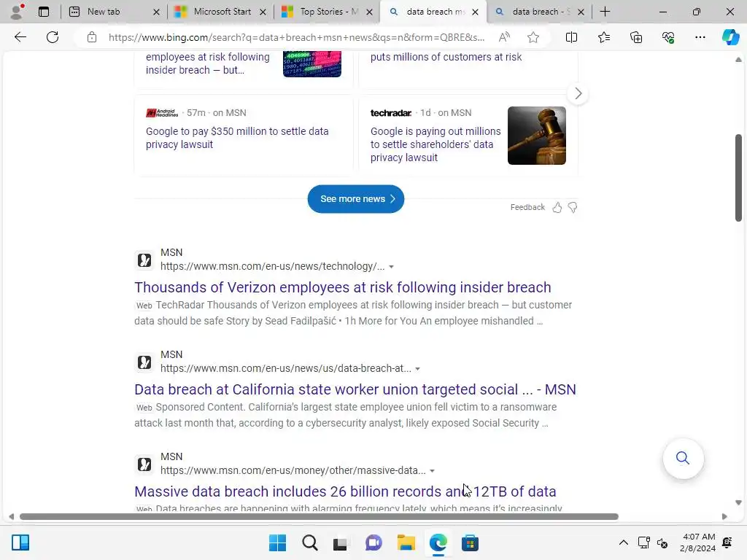Give thumbs up feedback on news

pyautogui.click(x=557, y=207)
